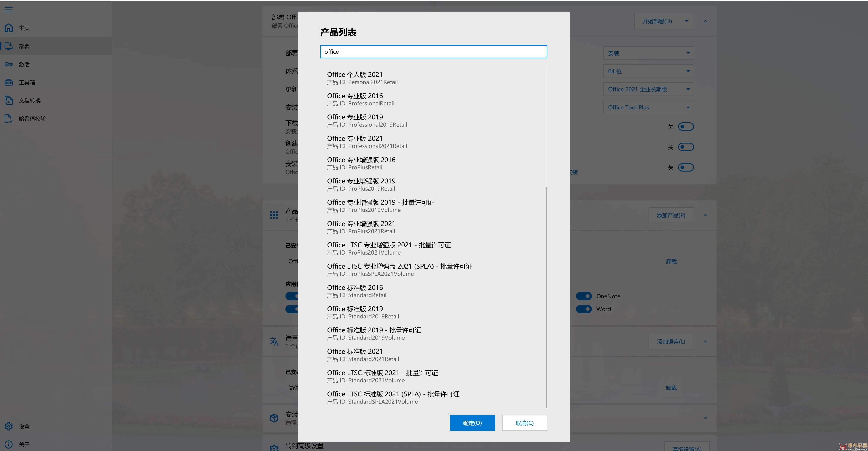Click the product search input field
Screen dimensions: 868x451
[x=434, y=51]
